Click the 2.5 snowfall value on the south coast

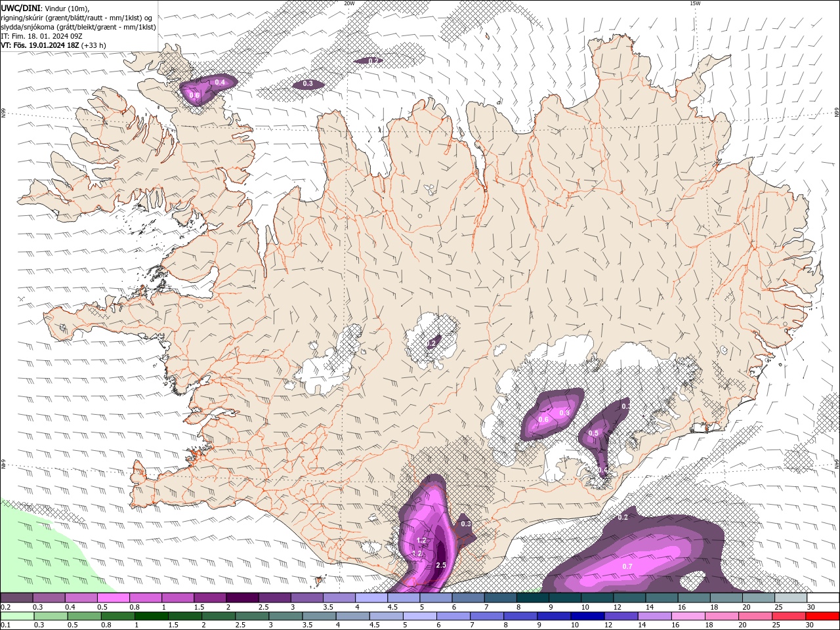(441, 565)
